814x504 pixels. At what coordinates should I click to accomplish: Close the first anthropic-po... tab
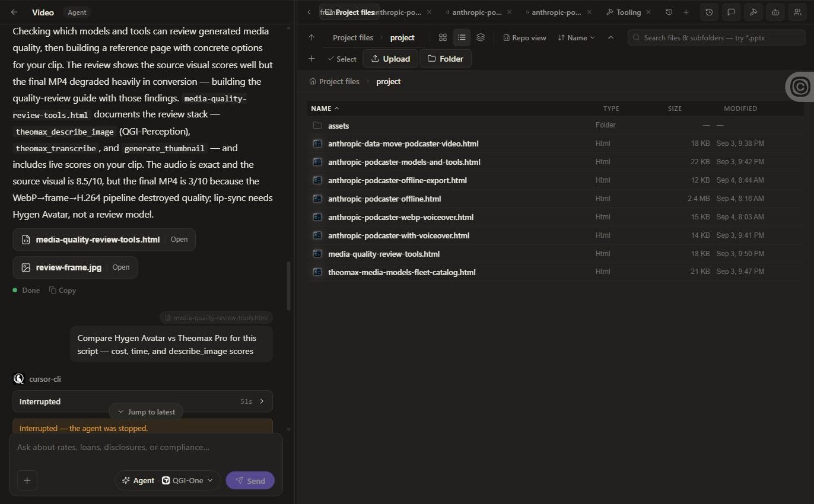click(x=429, y=12)
